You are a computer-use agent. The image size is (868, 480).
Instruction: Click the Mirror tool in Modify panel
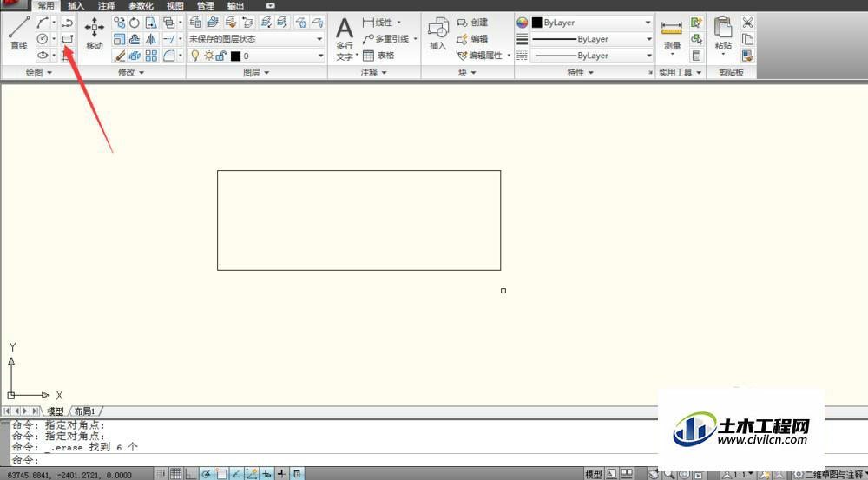[150, 39]
